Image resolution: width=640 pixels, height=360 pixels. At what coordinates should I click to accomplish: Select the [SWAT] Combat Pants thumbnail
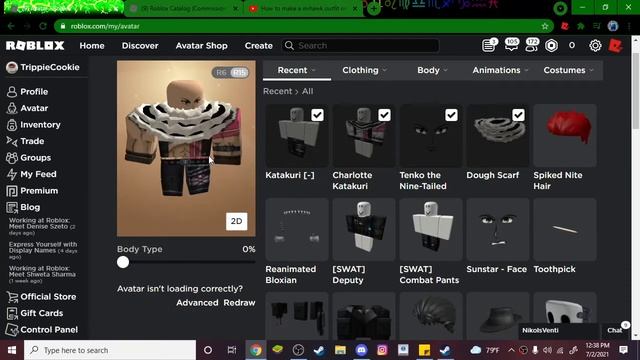point(431,229)
